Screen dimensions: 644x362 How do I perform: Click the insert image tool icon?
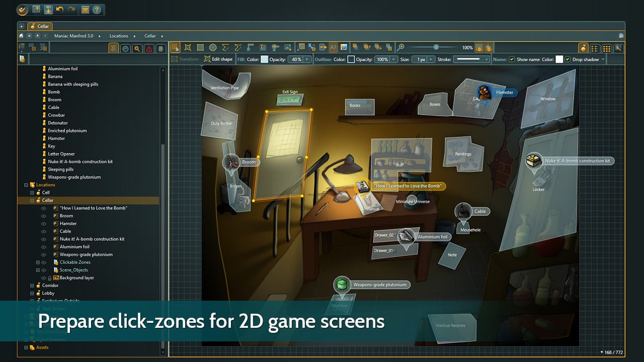288,47
